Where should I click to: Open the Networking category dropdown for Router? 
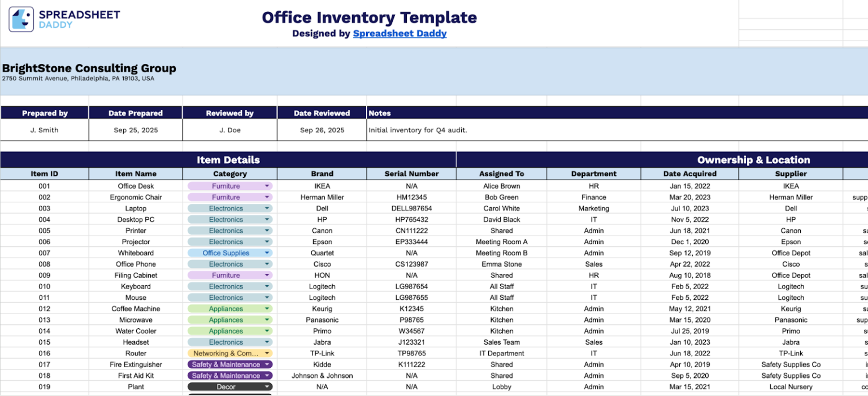click(267, 353)
